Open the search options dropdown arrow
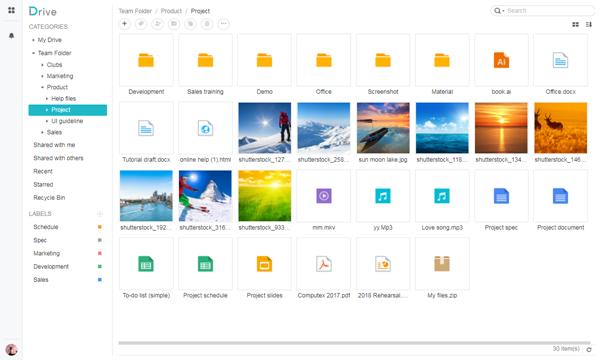 [x=503, y=11]
